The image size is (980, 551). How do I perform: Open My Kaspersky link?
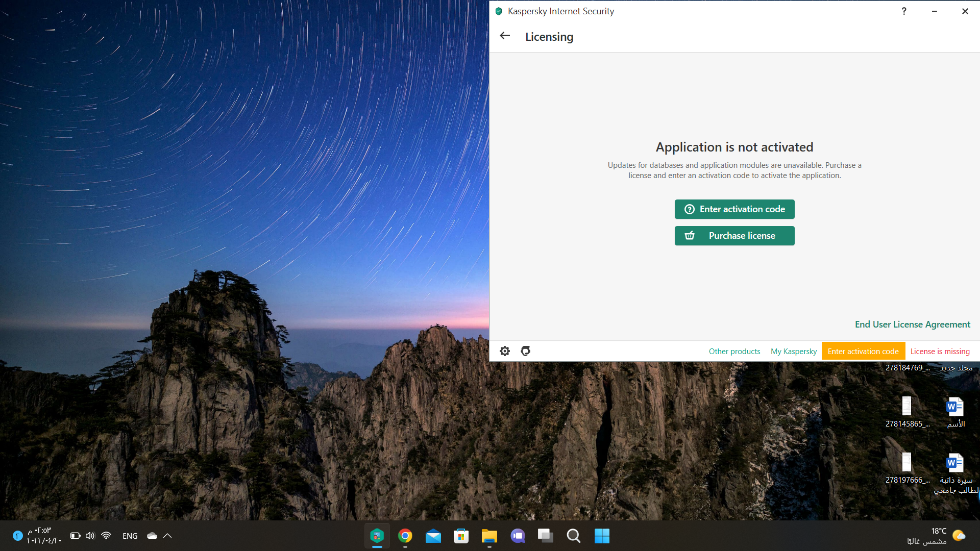[x=794, y=352]
